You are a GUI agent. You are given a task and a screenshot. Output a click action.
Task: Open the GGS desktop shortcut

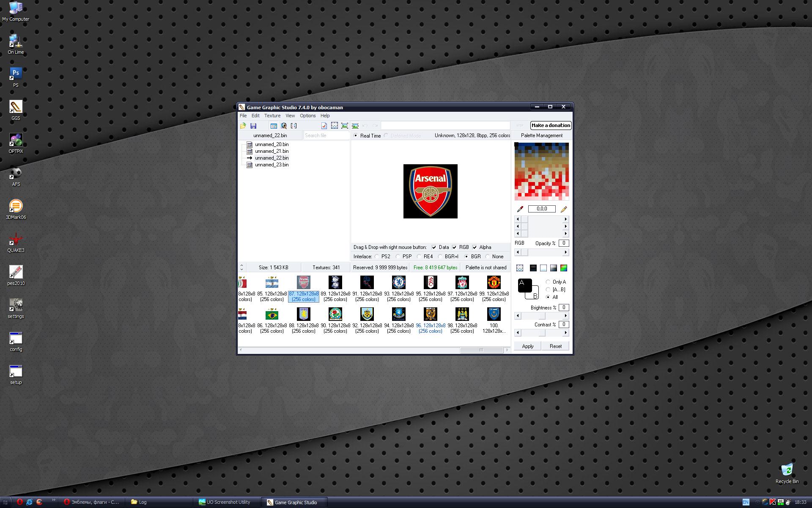coord(16,110)
